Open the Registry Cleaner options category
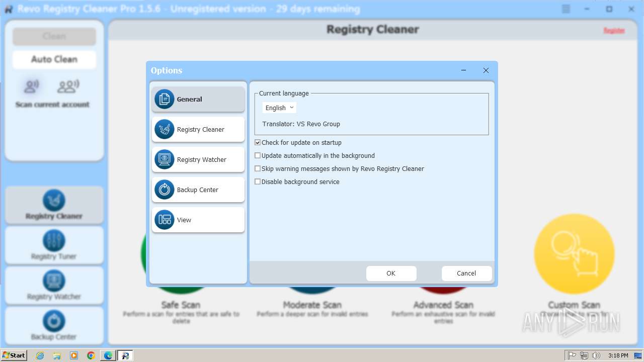Viewport: 644px width, 362px height. click(x=198, y=129)
